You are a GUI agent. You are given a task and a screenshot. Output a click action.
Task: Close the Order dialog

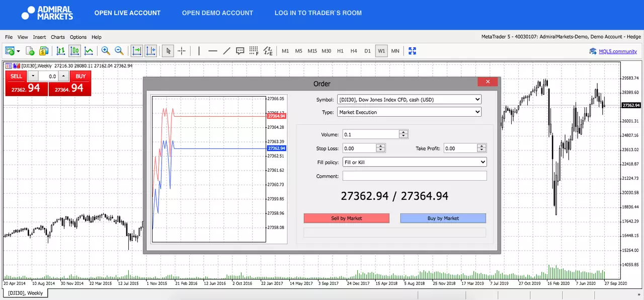488,82
